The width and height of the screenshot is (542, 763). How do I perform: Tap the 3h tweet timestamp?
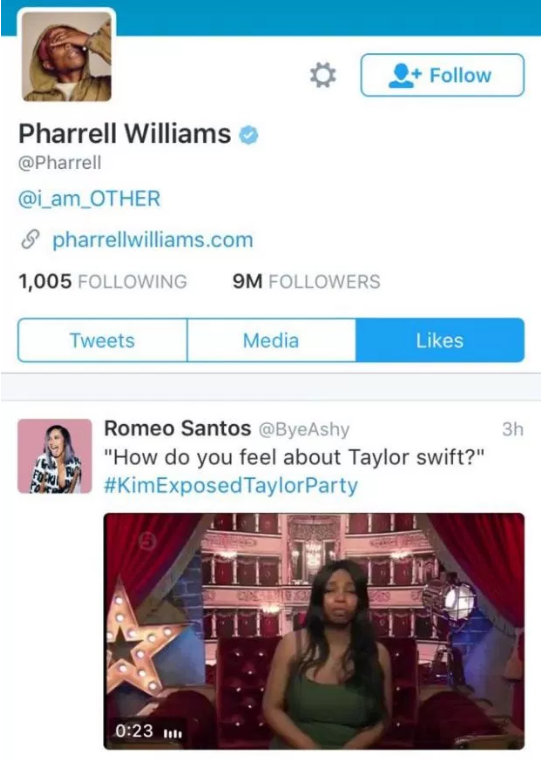pyautogui.click(x=513, y=429)
